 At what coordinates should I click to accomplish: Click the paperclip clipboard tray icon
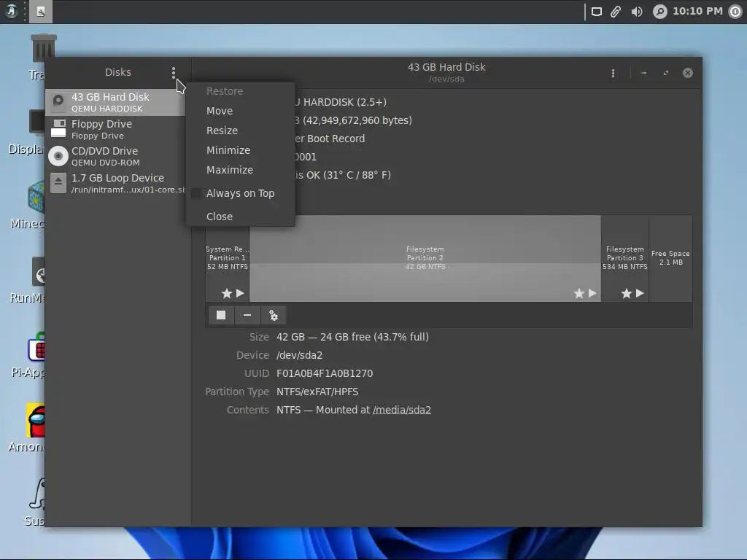pyautogui.click(x=616, y=12)
